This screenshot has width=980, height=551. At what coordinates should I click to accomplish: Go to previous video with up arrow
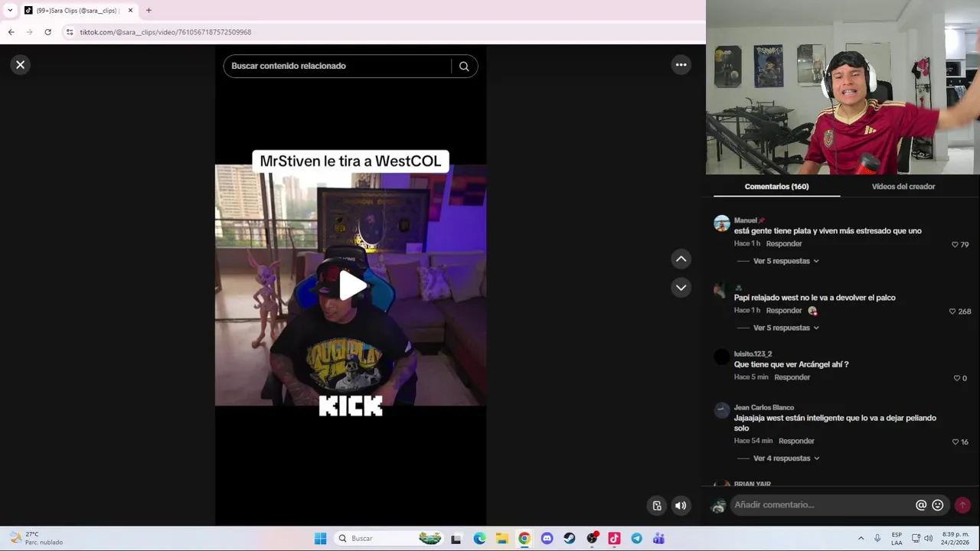tap(681, 259)
